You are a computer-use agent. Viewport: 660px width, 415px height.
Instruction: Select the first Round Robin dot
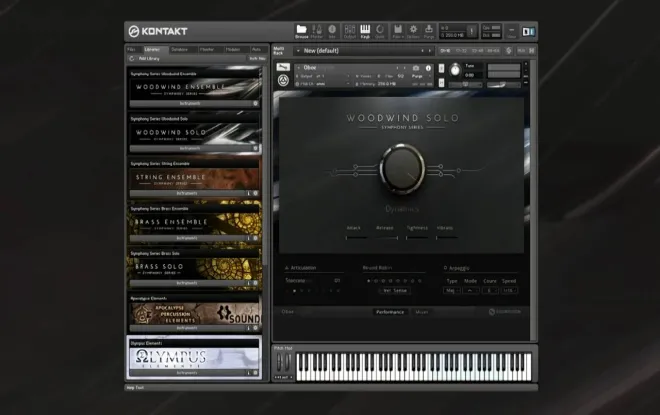(x=369, y=281)
